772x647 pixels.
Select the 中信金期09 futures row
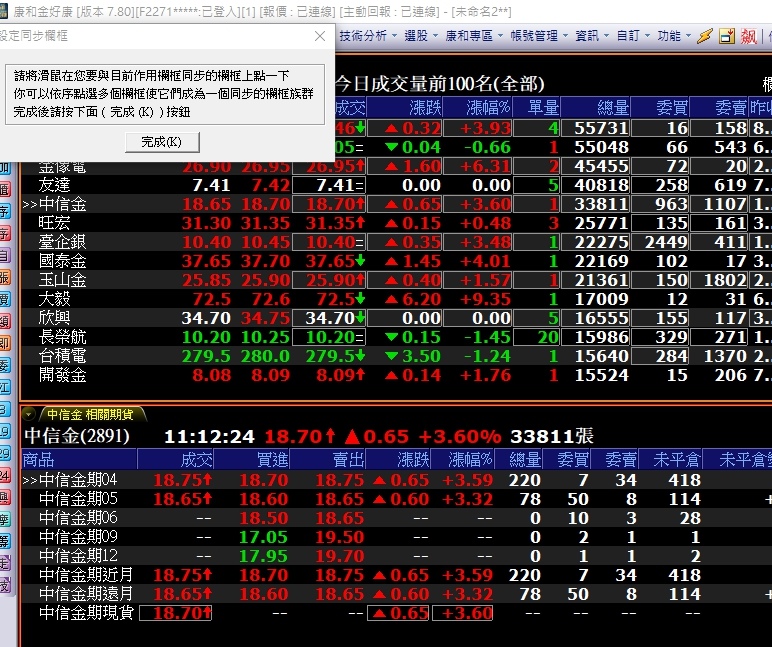click(x=396, y=537)
